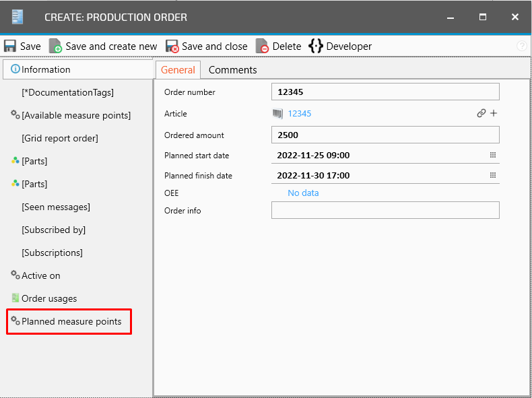The width and height of the screenshot is (532, 398).
Task: Click the OEE No data link
Action: tap(303, 193)
